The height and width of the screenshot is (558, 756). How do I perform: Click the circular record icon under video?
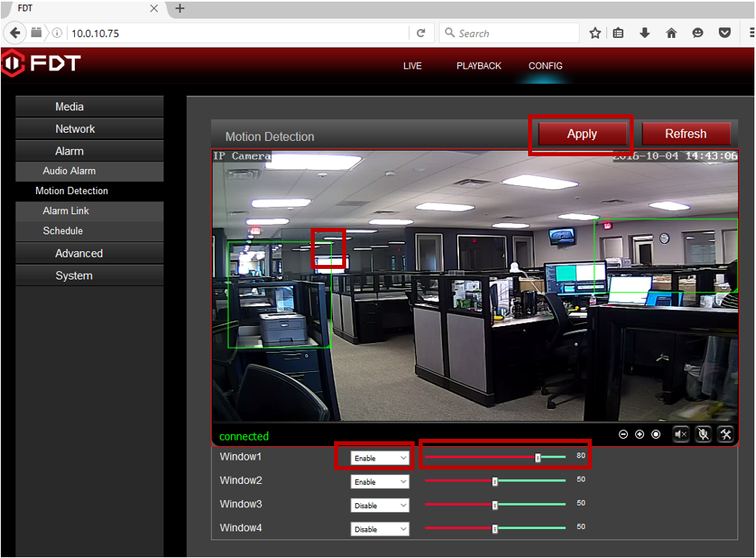tap(655, 435)
